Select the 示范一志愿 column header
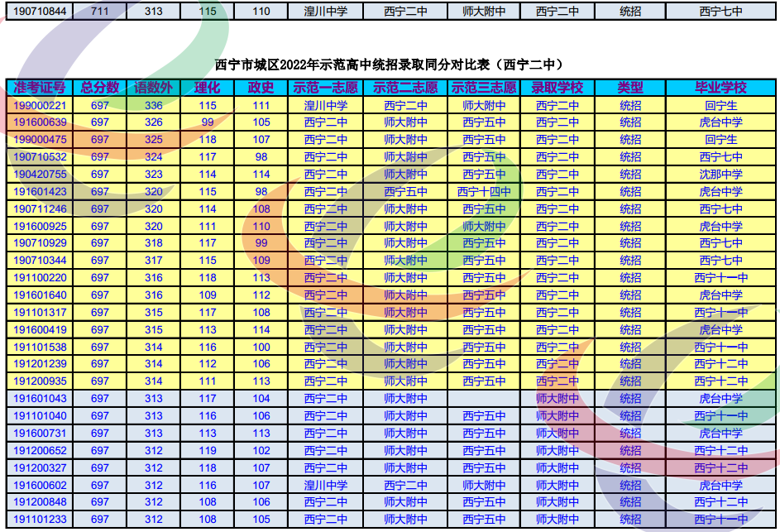Viewport: 780px width, 532px height. point(326,88)
